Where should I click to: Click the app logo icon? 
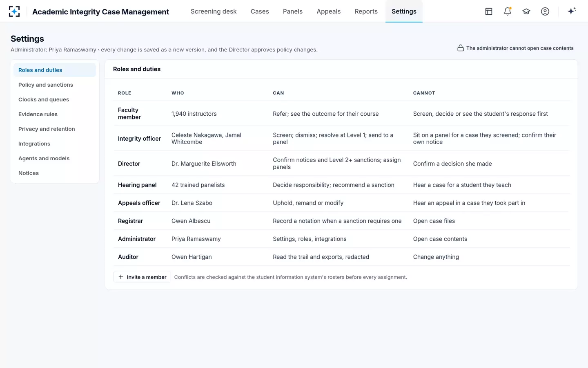(14, 11)
